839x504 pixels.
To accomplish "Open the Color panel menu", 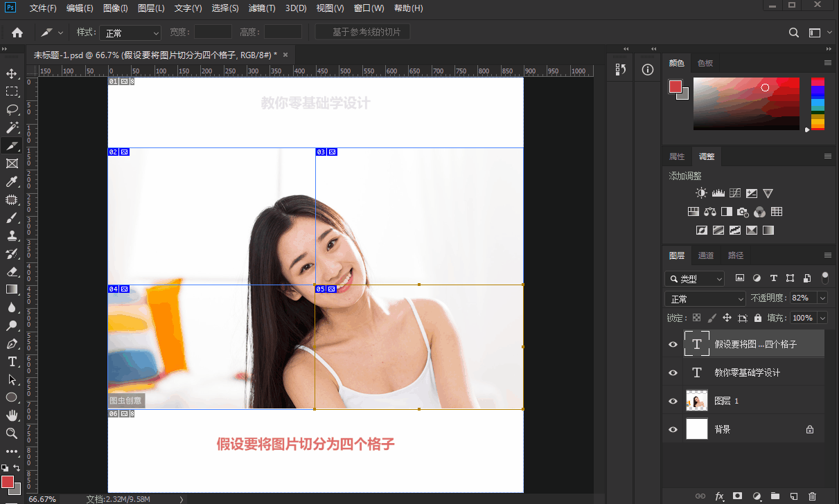I will click(x=828, y=63).
